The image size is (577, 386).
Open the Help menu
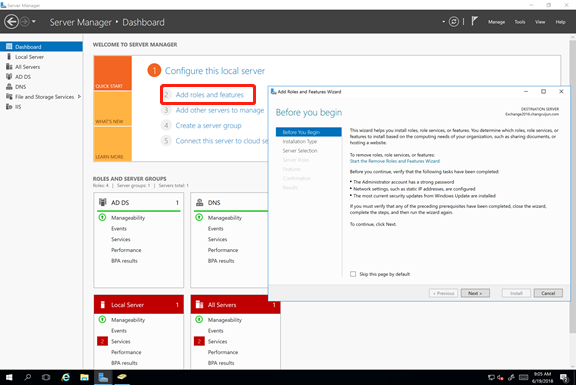pyautogui.click(x=560, y=22)
